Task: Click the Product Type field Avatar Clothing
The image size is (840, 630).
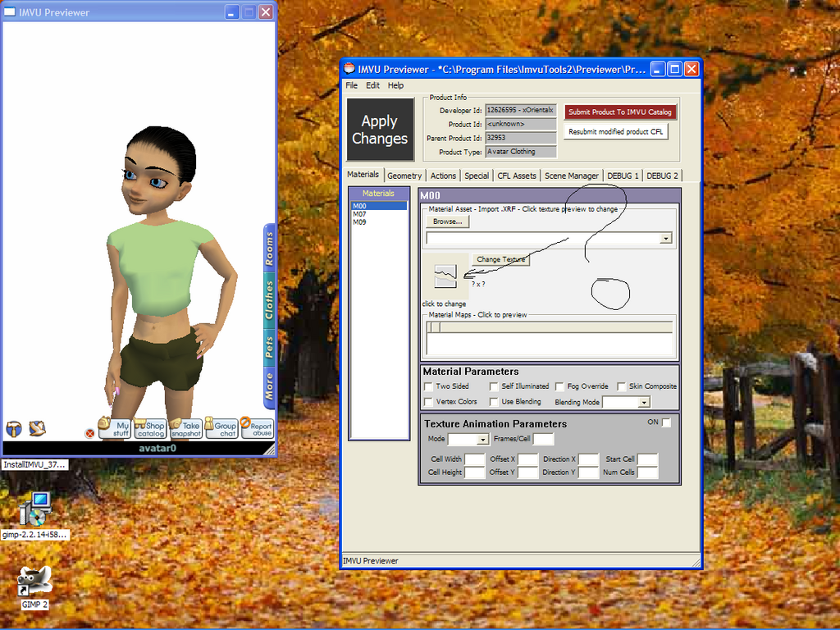Action: 521,152
